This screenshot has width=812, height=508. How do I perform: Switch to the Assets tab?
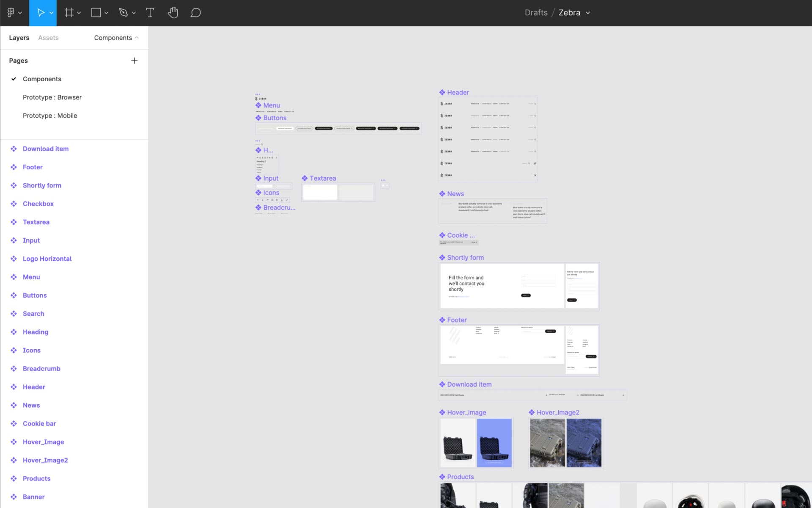[48, 37]
